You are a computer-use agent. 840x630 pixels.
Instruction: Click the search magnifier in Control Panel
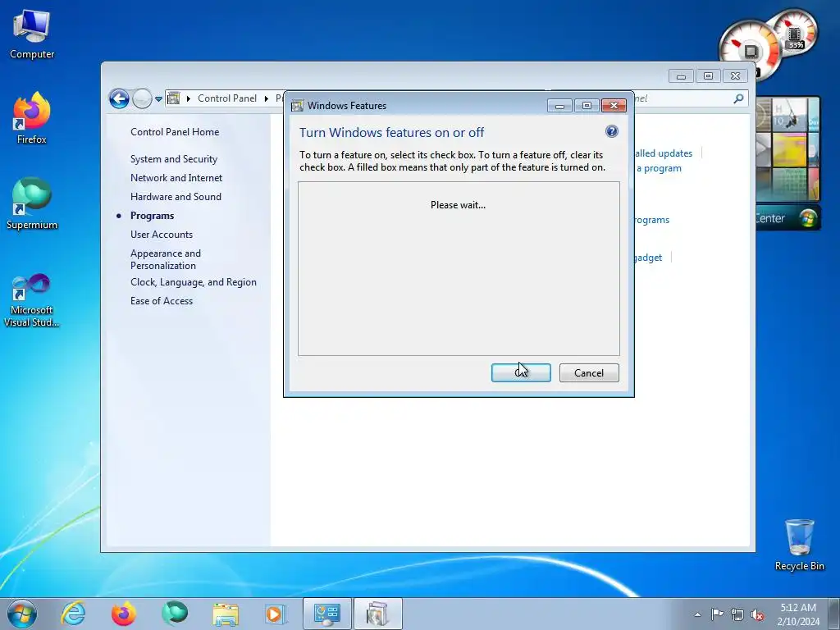pos(738,98)
